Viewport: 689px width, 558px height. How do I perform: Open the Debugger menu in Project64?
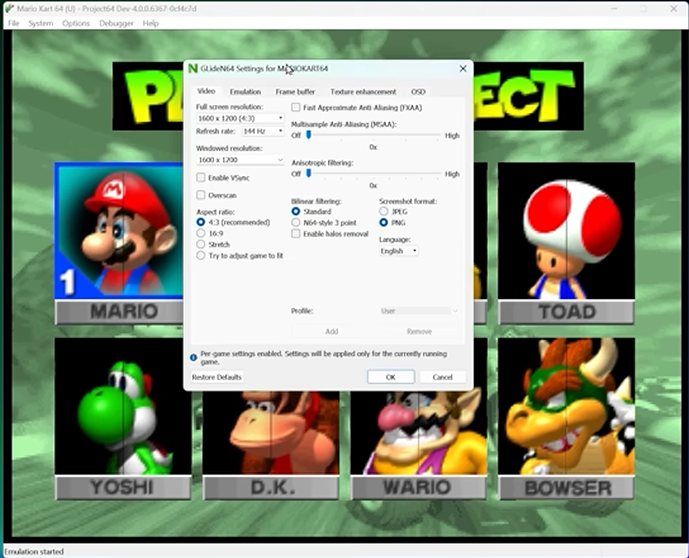(116, 23)
